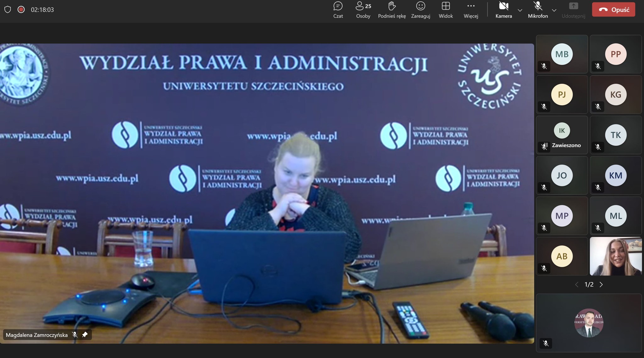Image resolution: width=644 pixels, height=358 pixels.
Task: Click the shield privacy icon
Action: [x=8, y=10]
